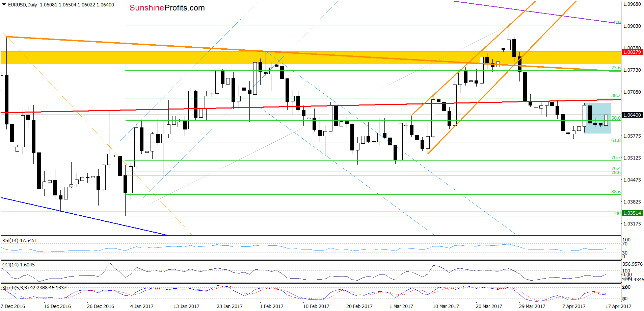Viewport: 644px width, 311px height.
Task: Click the 10 Mar 2017 date label
Action: (446, 306)
